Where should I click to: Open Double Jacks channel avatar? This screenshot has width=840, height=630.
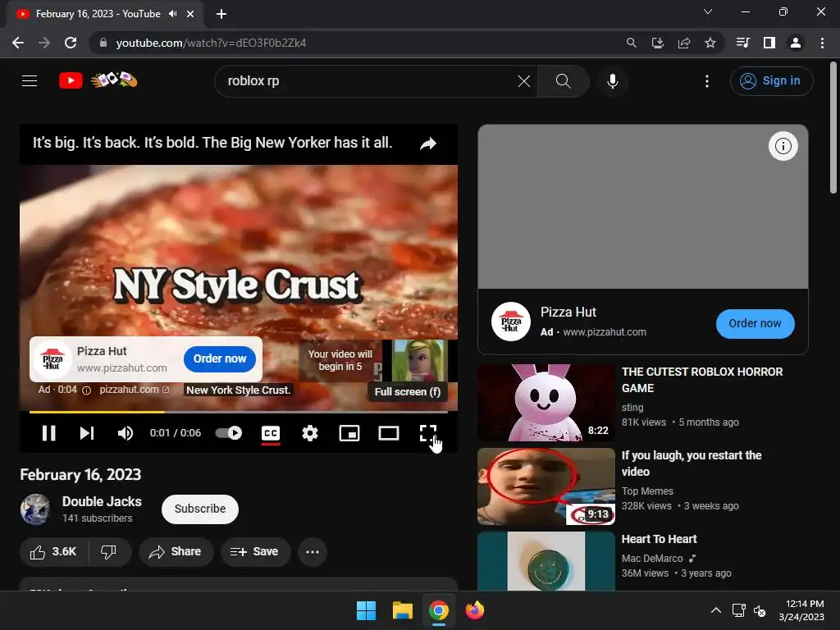[x=35, y=509]
